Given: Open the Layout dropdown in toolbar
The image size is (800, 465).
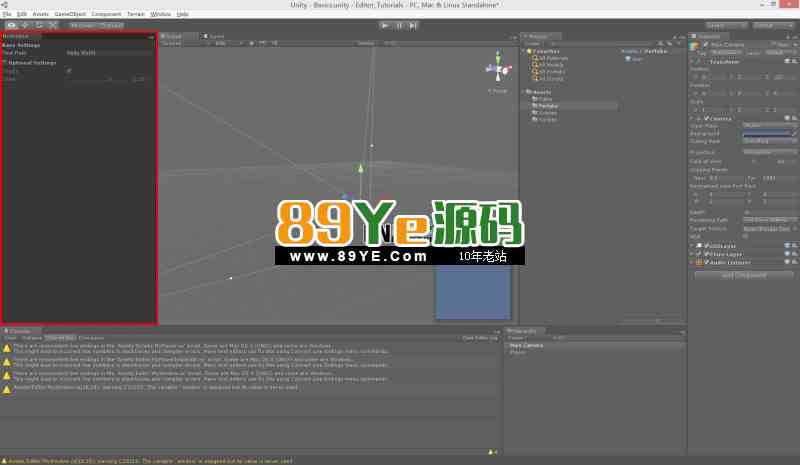Looking at the screenshot, I should (773, 25).
